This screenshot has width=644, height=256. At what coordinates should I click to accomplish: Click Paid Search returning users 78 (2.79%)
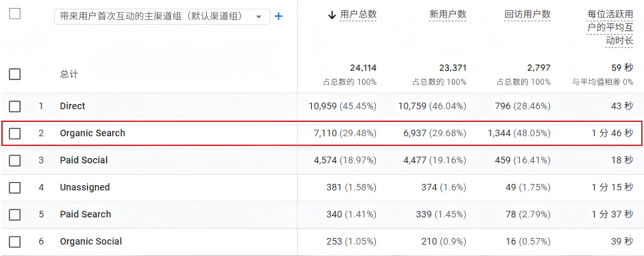(x=527, y=215)
